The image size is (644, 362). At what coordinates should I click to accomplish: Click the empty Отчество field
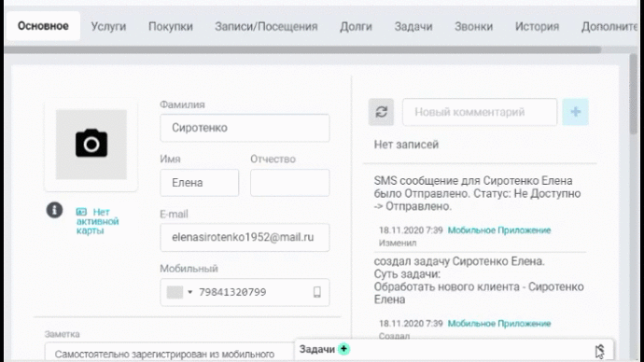tap(290, 183)
